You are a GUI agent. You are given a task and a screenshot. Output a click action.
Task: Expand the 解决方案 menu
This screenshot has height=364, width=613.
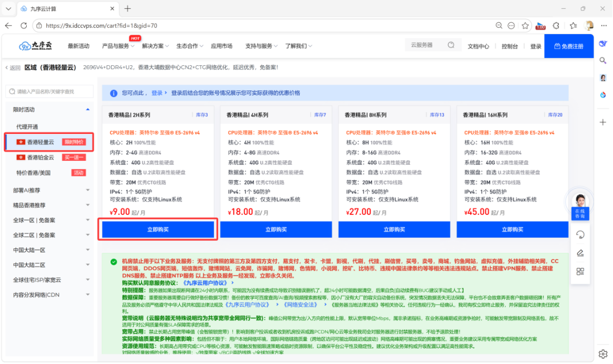pyautogui.click(x=155, y=46)
